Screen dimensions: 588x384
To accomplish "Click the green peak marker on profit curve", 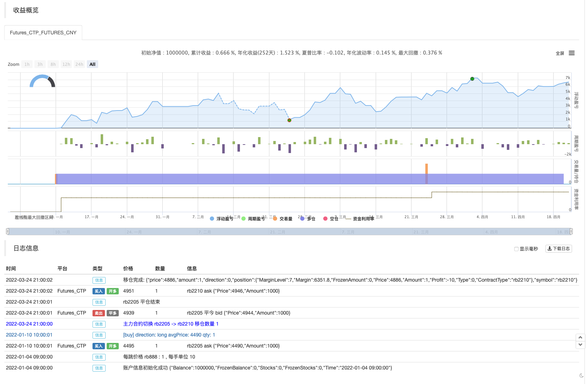I will 472,79.
